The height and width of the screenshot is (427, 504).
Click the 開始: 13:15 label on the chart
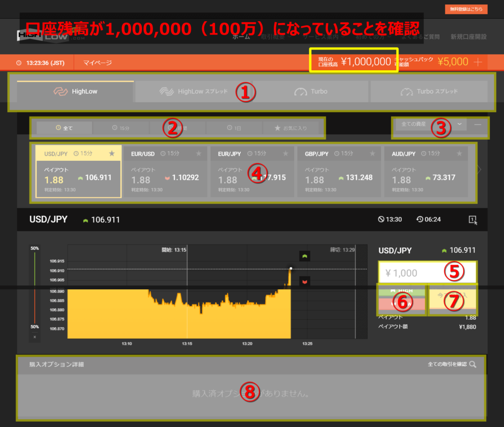[x=174, y=250]
